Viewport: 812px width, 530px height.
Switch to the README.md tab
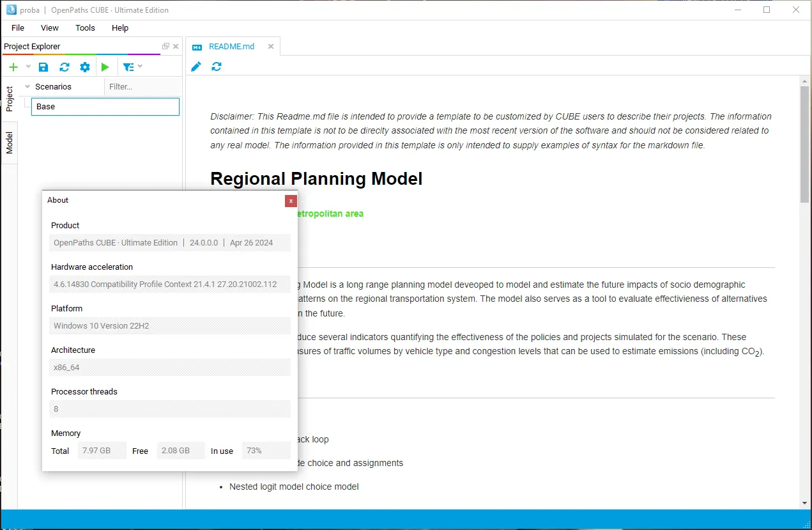click(231, 46)
